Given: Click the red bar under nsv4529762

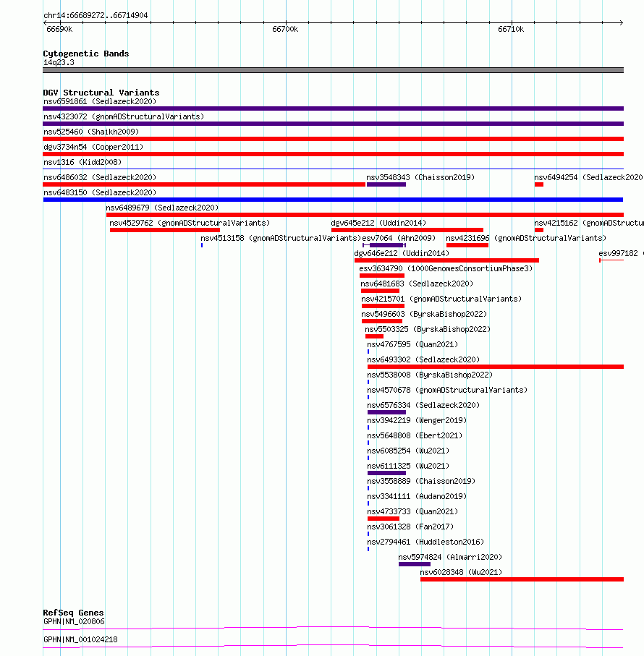Looking at the screenshot, I should tap(165, 230).
